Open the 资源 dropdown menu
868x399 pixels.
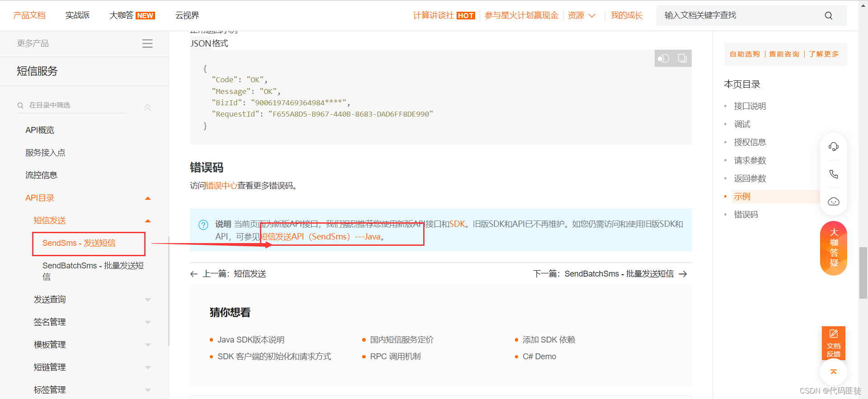[x=581, y=15]
